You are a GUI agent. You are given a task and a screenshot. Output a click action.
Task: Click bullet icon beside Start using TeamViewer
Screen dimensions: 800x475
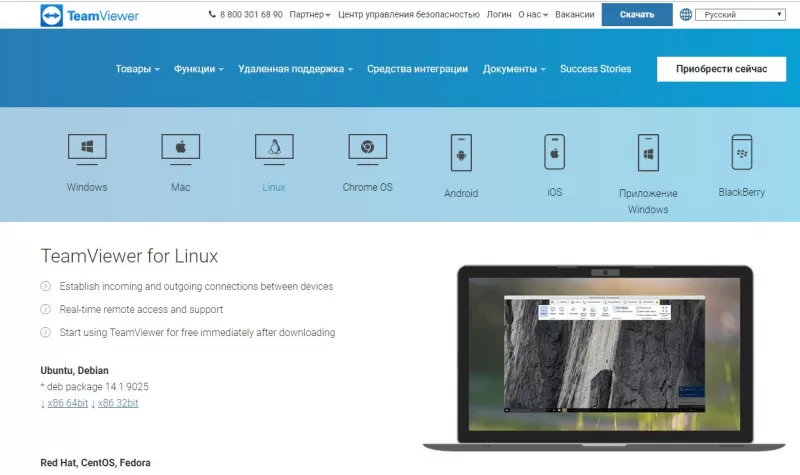click(45, 332)
